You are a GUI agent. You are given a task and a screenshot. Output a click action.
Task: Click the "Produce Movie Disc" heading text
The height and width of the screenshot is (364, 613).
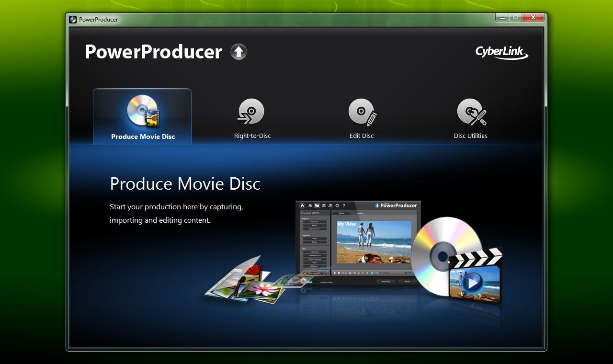tap(185, 184)
